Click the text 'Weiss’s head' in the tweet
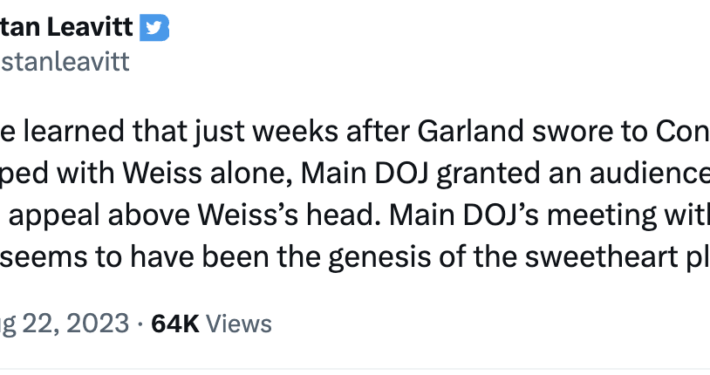 coord(289,215)
